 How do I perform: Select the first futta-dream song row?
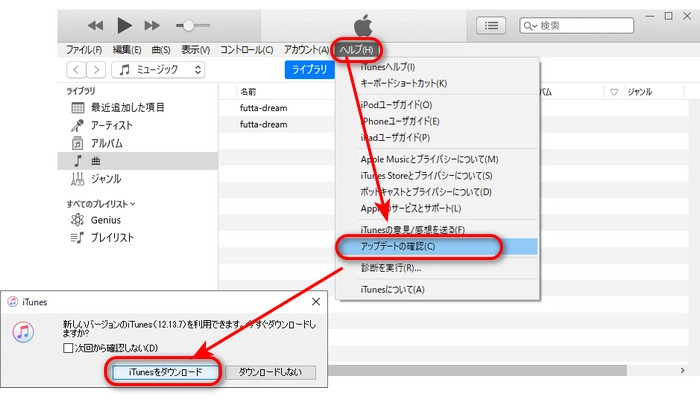(277, 108)
